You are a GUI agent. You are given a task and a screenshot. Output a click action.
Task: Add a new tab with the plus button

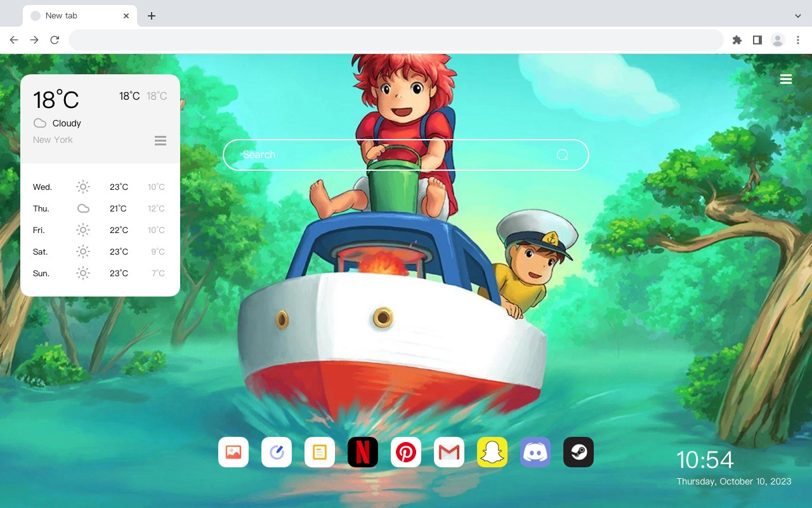click(151, 16)
